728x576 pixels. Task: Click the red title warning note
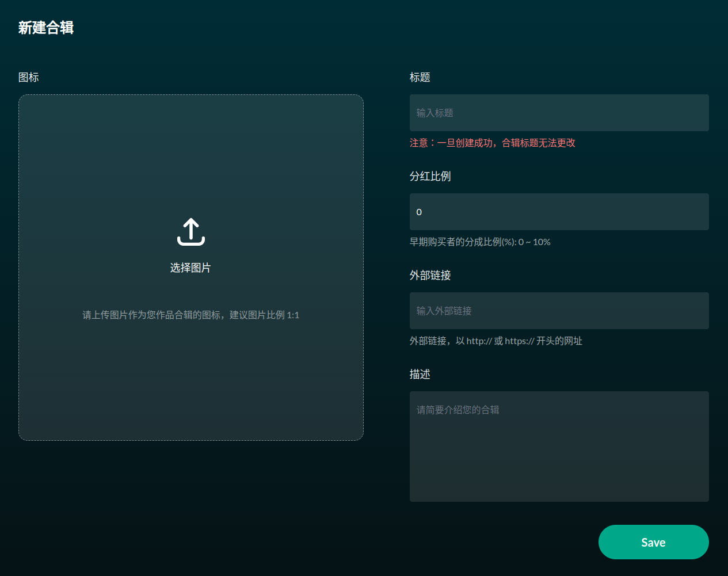pos(492,143)
